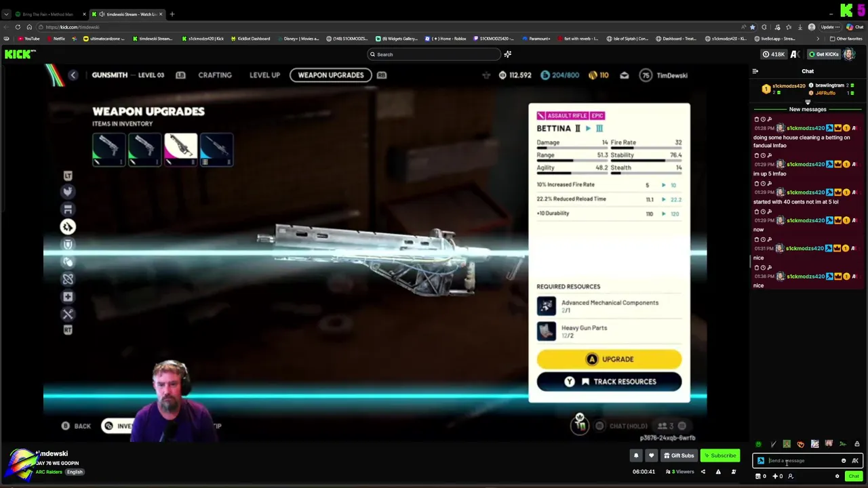Click the lock icon in emote row
The height and width of the screenshot is (488, 868).
coord(856,444)
